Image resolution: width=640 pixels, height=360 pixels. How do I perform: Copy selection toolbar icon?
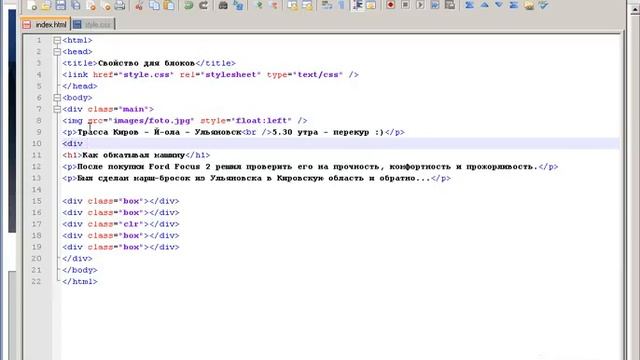(154, 5)
